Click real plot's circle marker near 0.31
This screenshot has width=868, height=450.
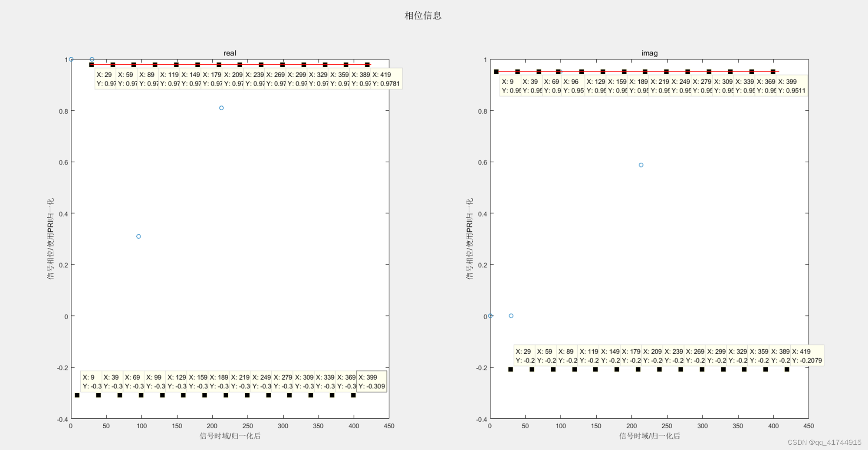point(138,236)
